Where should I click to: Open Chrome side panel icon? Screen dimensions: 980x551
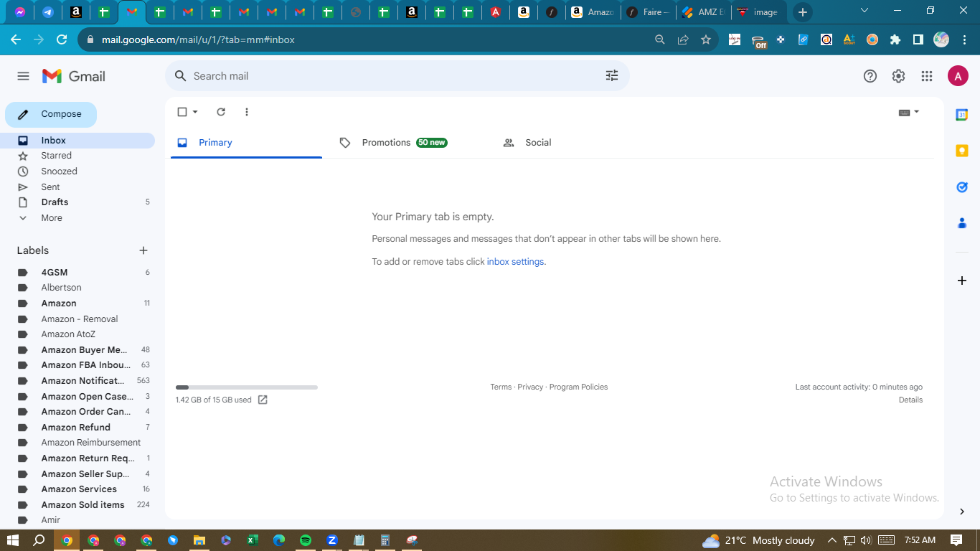[x=918, y=39]
